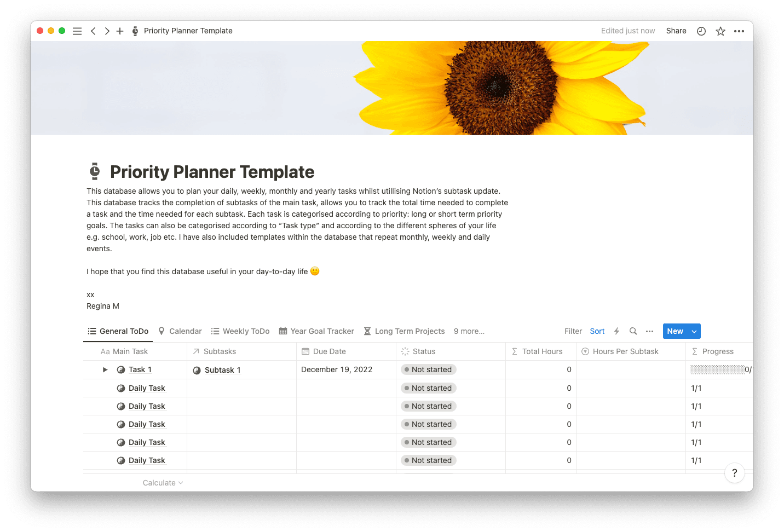
Task: Open the Subtask 1 relation link
Action: (222, 371)
